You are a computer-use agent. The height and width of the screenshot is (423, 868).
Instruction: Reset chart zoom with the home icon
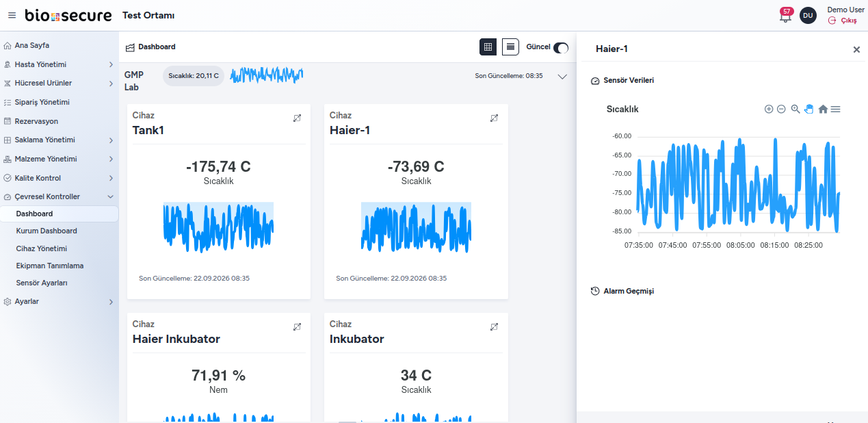[x=823, y=109]
